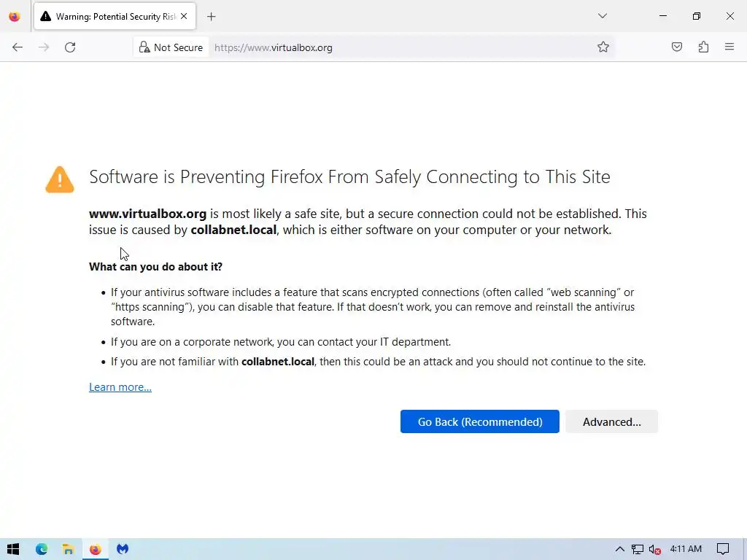Click the 4:11 AM clock
The height and width of the screenshot is (560, 747).
(686, 548)
